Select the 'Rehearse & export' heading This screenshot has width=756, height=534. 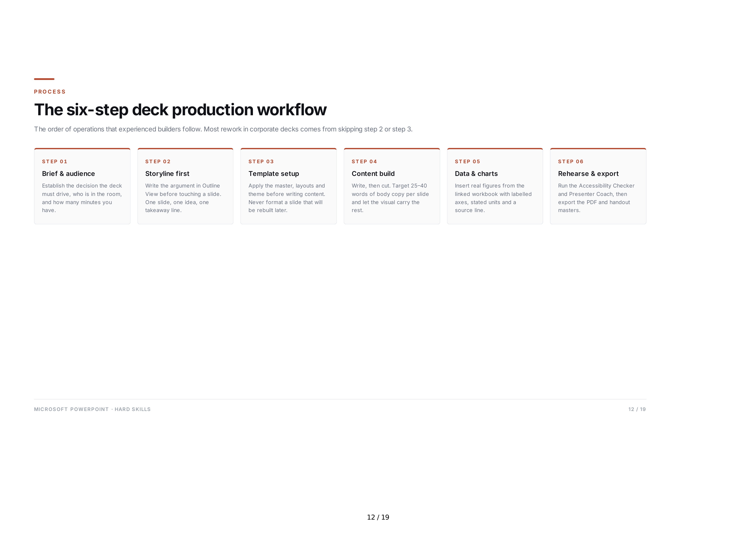tap(588, 174)
